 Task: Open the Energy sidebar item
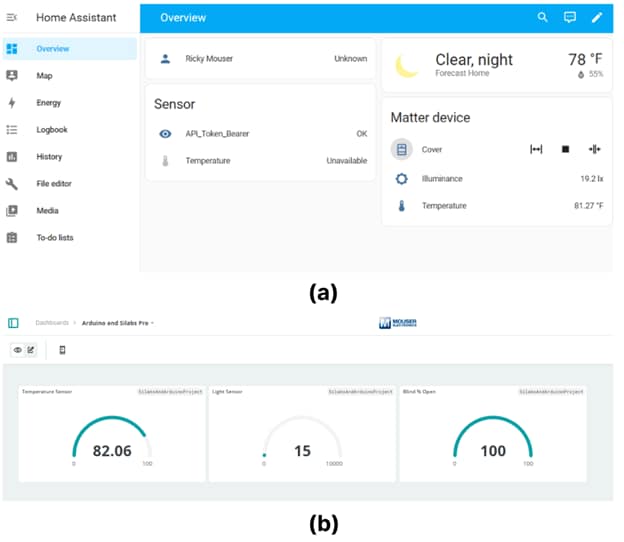click(x=70, y=103)
